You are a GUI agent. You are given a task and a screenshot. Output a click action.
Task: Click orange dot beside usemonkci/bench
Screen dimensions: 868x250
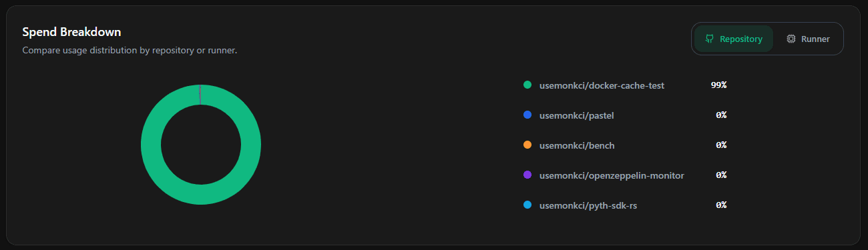click(x=527, y=145)
